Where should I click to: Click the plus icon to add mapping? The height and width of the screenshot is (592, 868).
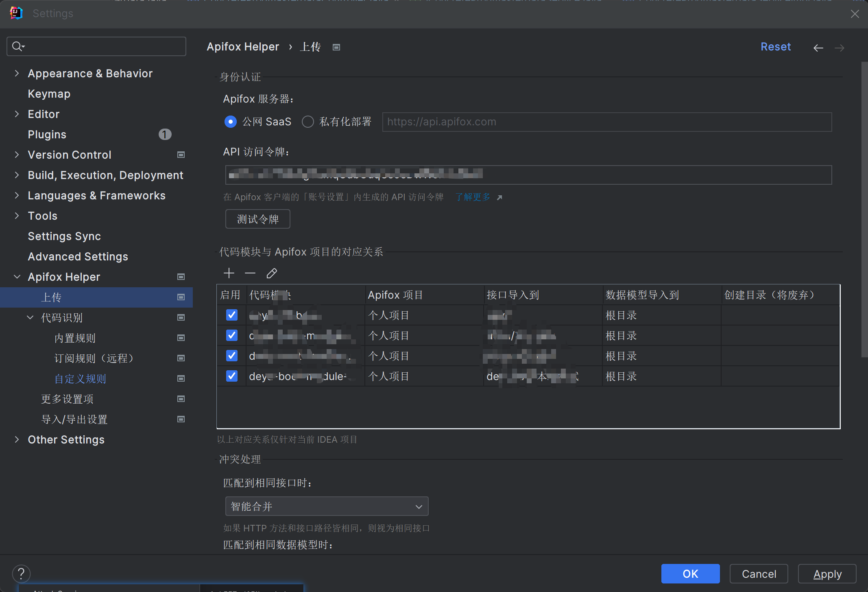pos(229,273)
